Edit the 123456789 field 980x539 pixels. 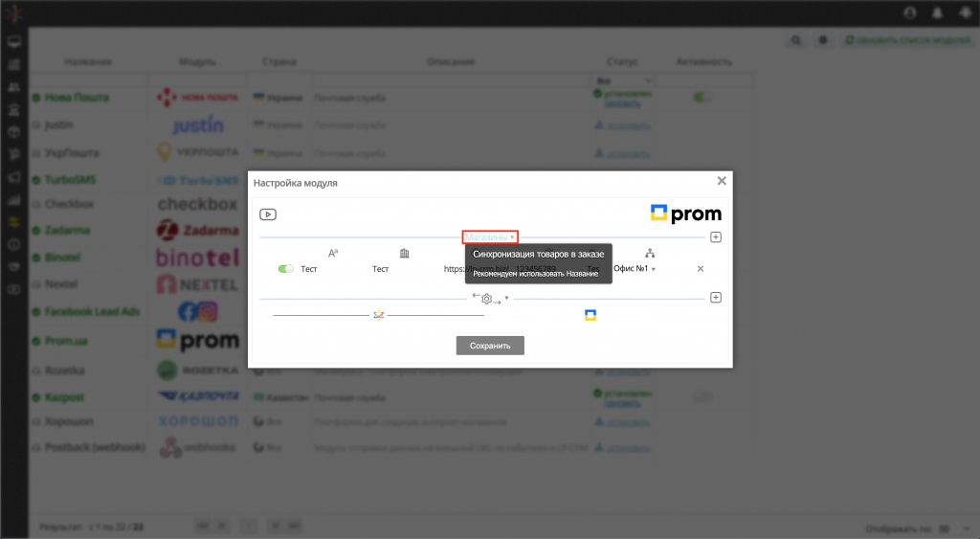pos(536,269)
